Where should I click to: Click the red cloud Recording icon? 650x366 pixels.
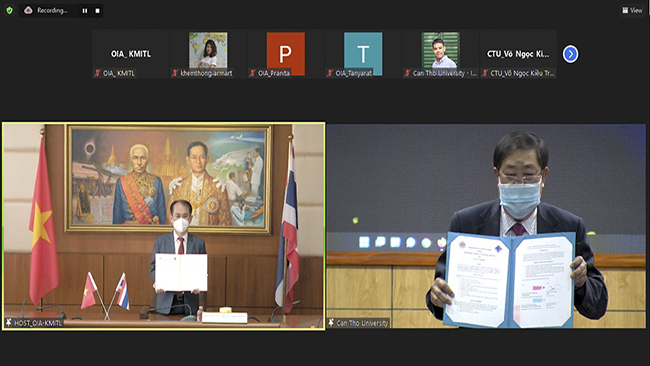click(x=28, y=10)
